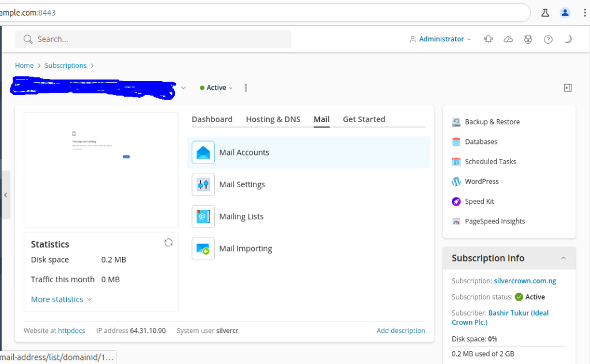Switch to the Dashboard tab
The image size is (590, 364).
[x=212, y=119]
